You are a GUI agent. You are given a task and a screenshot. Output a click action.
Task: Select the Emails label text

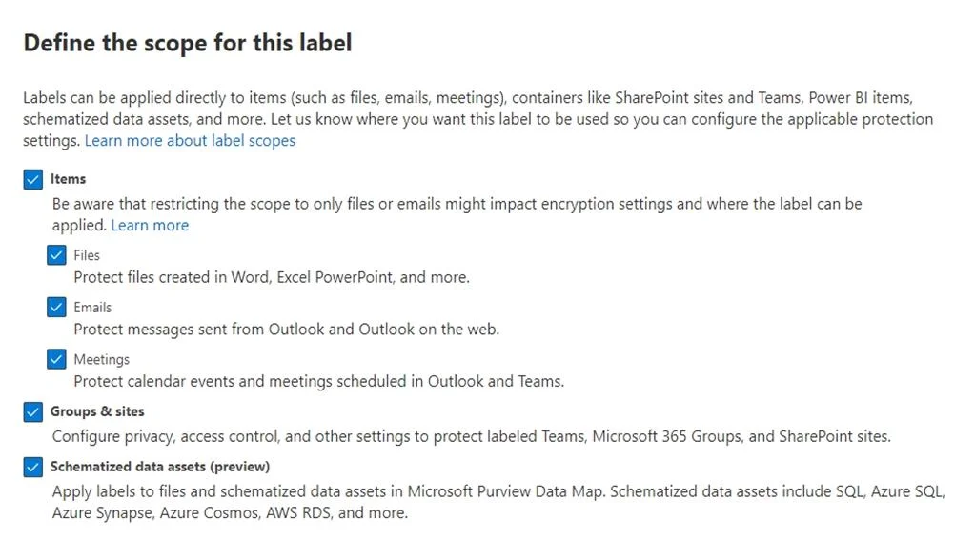92,307
